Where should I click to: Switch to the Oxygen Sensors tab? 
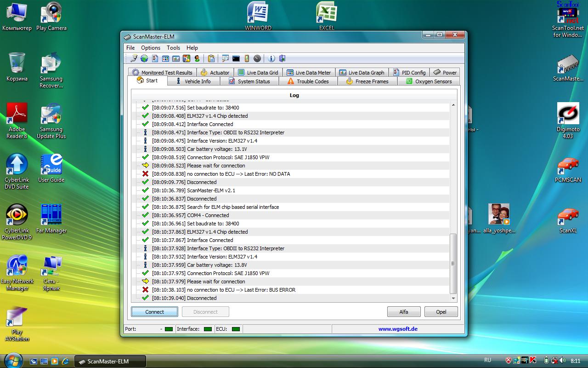tap(429, 81)
